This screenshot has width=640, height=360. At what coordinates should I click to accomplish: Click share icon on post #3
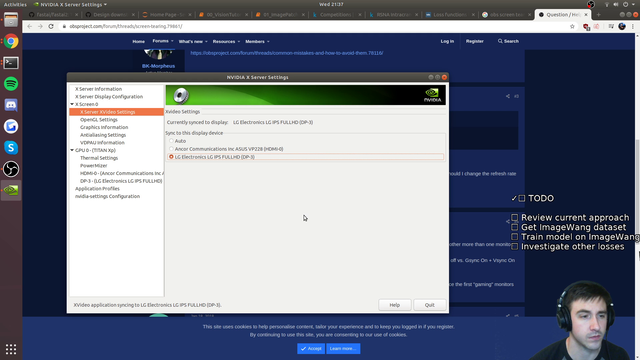[x=508, y=96]
